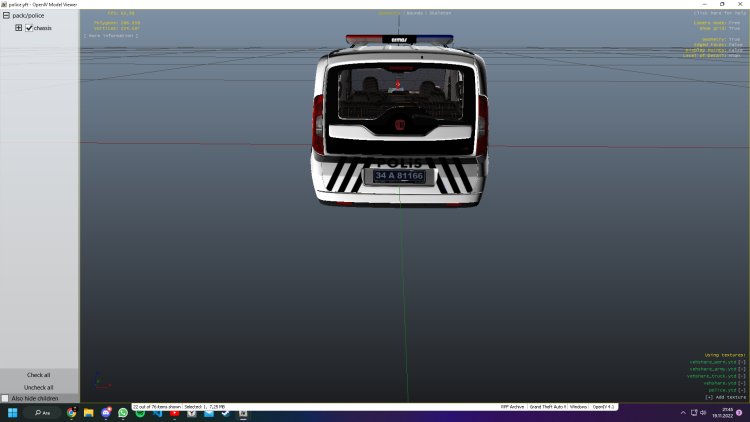The height and width of the screenshot is (422, 750).
Task: Collapse the pack/police tree node
Action: click(x=7, y=15)
